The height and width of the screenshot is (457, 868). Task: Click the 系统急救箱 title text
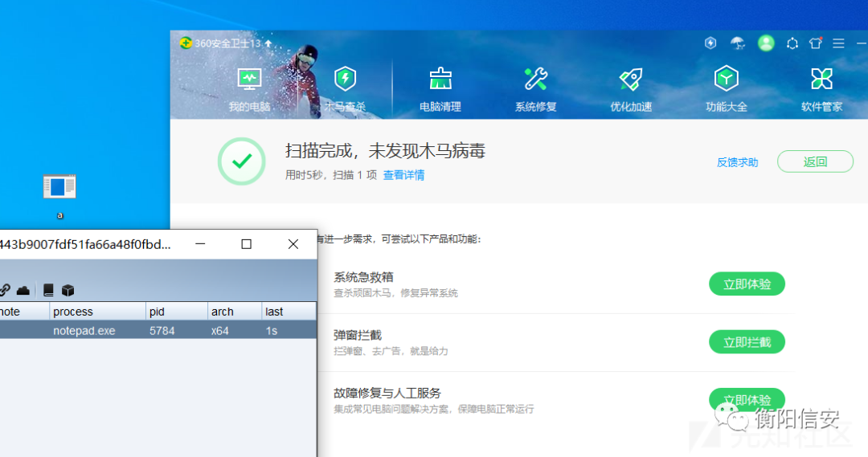[363, 277]
